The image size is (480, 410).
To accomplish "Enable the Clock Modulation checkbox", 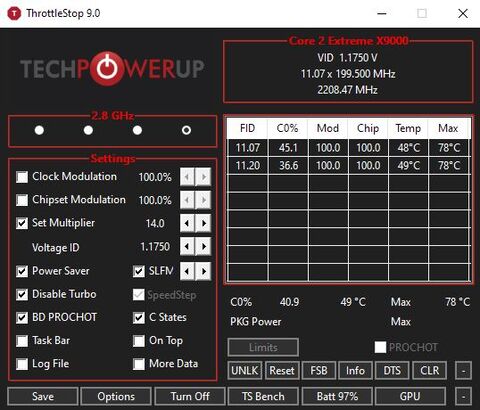I will (x=22, y=177).
